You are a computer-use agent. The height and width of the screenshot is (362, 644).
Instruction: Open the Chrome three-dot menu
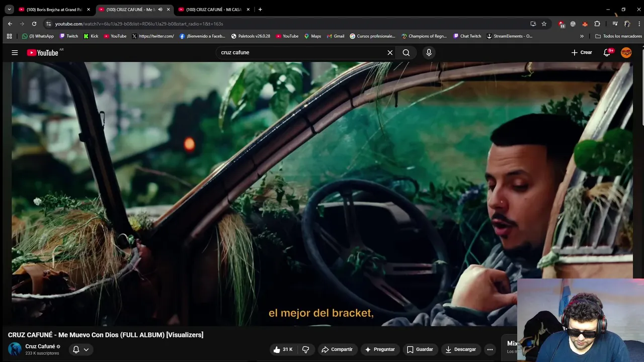(639, 24)
